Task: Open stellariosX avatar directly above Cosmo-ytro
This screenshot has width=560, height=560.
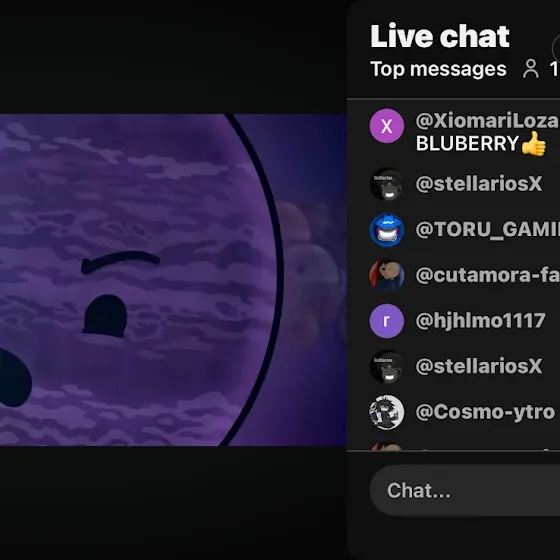Action: [386, 366]
